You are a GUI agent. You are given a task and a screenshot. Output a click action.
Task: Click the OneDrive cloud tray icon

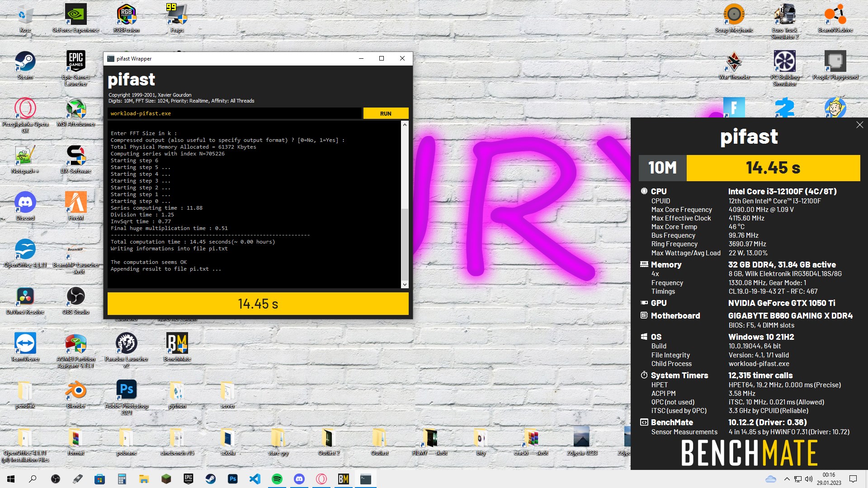coord(771,479)
